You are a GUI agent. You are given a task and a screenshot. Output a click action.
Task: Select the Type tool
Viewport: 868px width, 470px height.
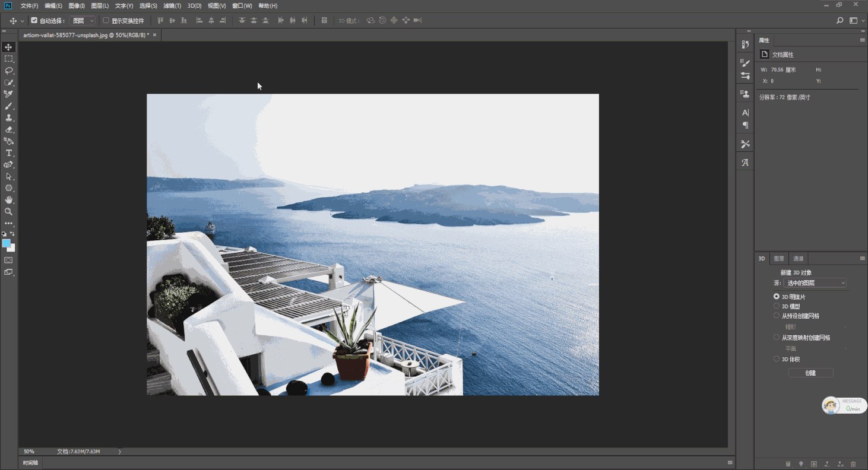click(x=8, y=153)
